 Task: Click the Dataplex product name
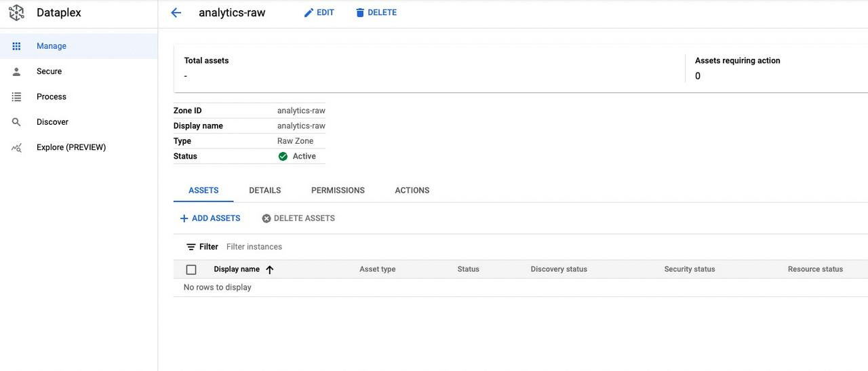pos(58,12)
